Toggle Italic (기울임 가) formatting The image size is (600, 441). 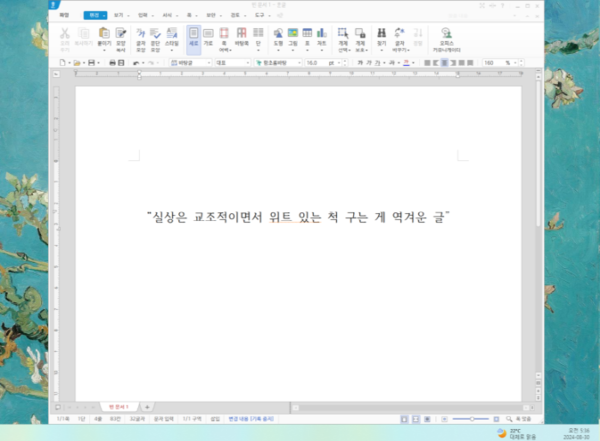pos(369,62)
